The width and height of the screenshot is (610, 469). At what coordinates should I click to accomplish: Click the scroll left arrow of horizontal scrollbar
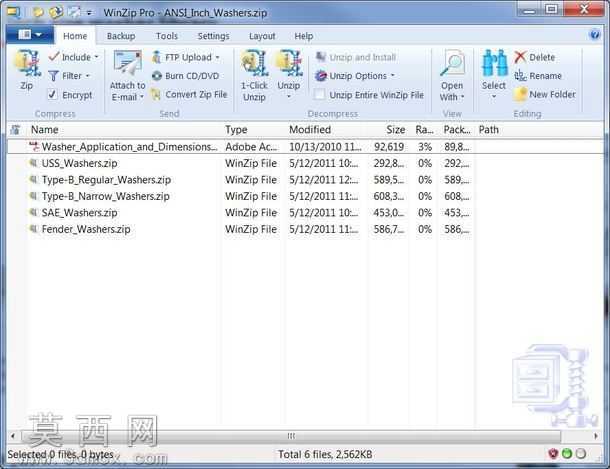pos(12,436)
